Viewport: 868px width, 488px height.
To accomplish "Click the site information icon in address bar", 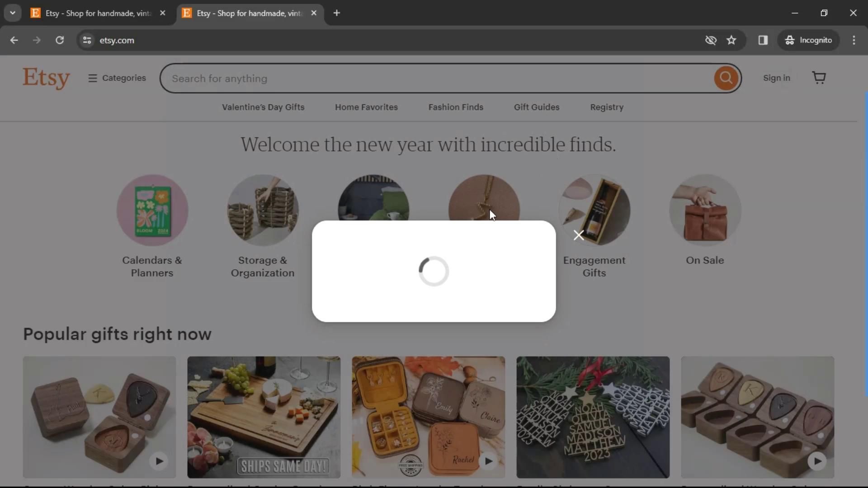I will pos(87,40).
